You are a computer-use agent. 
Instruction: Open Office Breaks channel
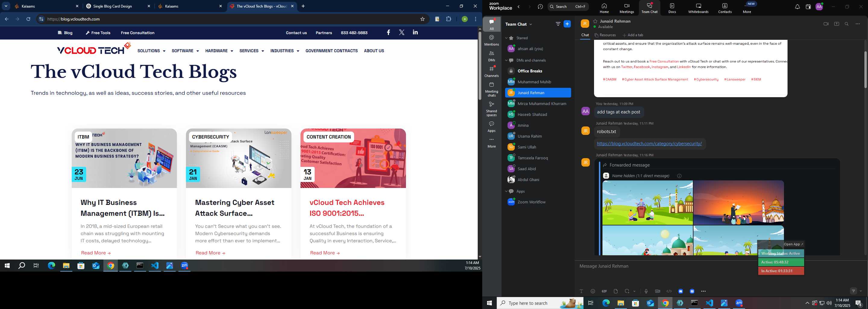point(538,71)
